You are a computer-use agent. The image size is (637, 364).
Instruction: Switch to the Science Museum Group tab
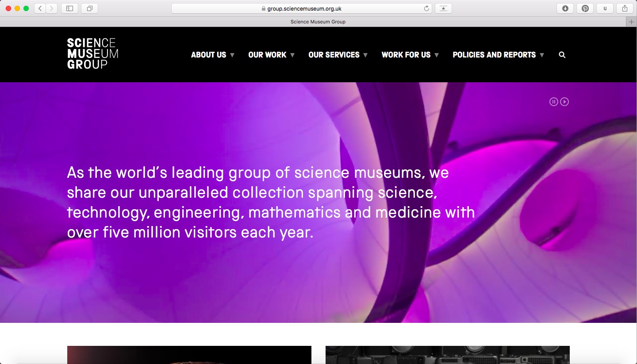point(318,21)
